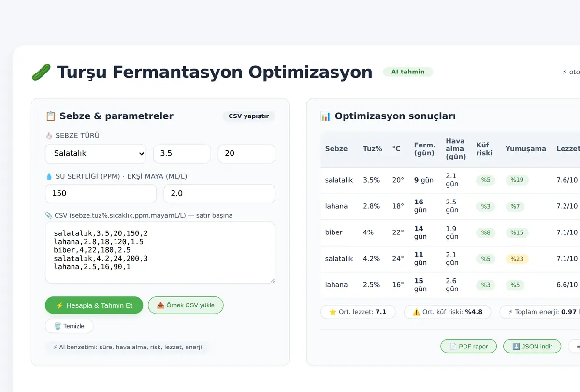Click the cucumber icon in the title
This screenshot has width=580, height=392.
pyautogui.click(x=41, y=73)
